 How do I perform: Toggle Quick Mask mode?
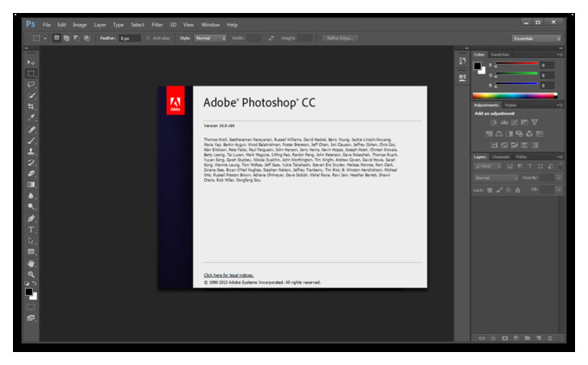coord(31,307)
